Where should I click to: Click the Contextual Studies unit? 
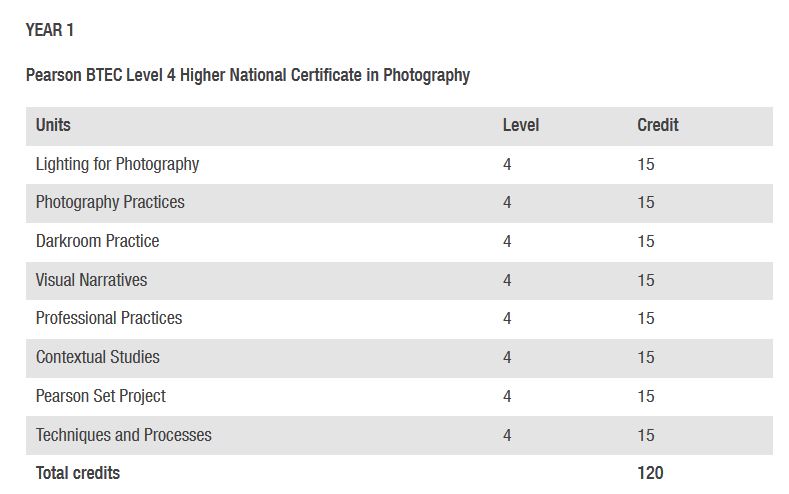point(97,357)
